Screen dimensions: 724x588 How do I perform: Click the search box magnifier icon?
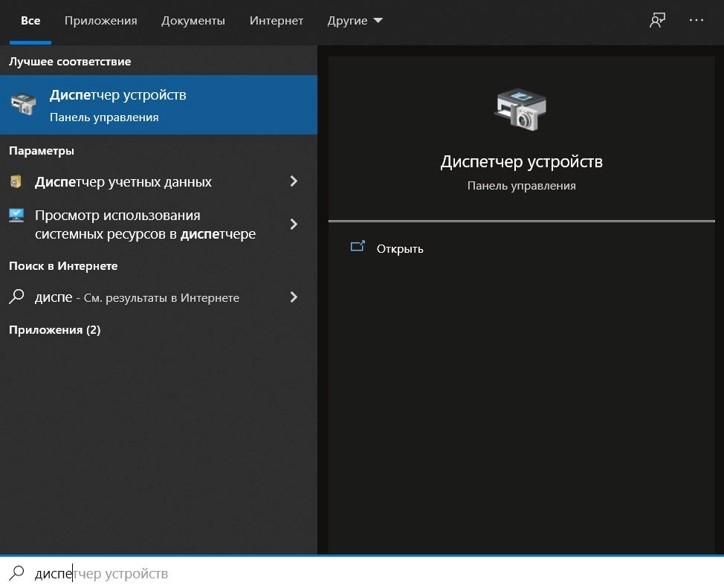(x=16, y=573)
